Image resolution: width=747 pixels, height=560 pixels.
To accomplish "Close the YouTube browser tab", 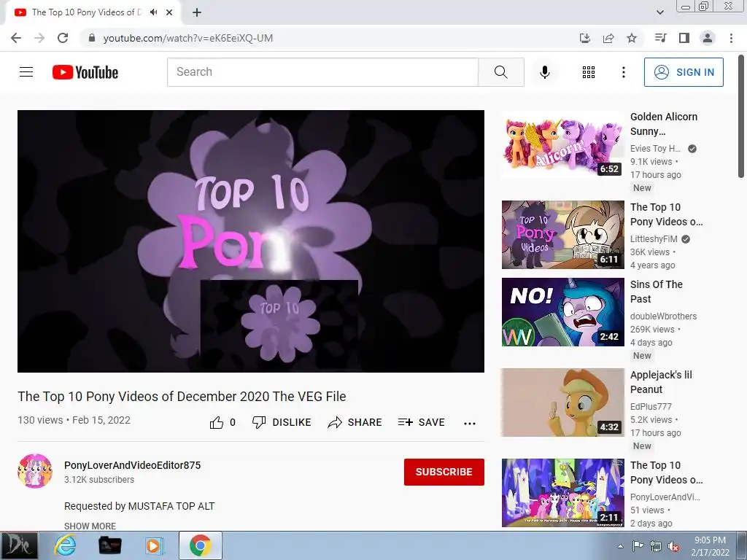I will coord(169,12).
